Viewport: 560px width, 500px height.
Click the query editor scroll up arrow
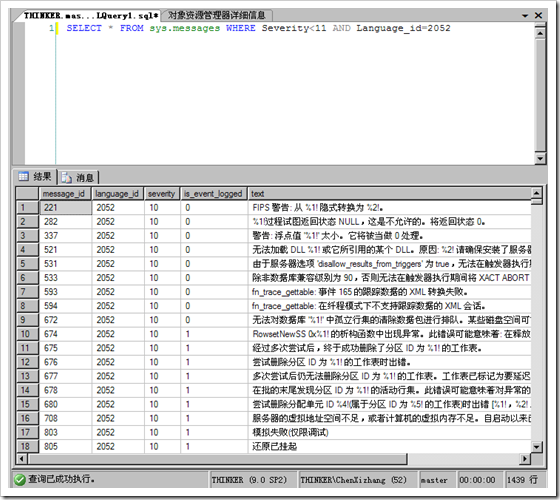540,33
